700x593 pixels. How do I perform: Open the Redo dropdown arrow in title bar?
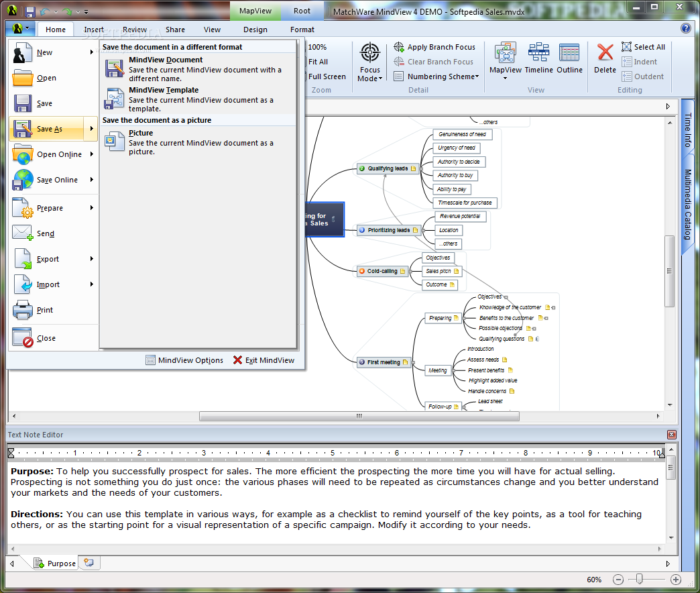pyautogui.click(x=78, y=11)
